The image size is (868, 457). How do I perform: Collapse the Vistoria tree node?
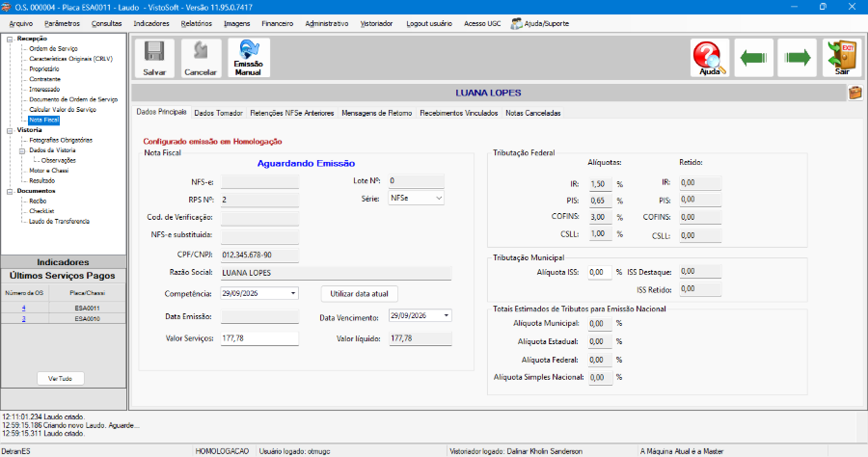point(10,130)
